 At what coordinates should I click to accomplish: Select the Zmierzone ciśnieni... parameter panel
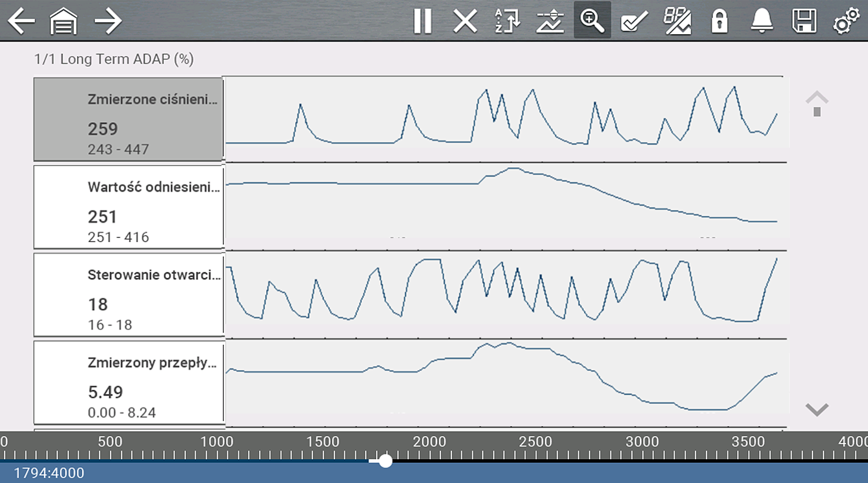[128, 119]
